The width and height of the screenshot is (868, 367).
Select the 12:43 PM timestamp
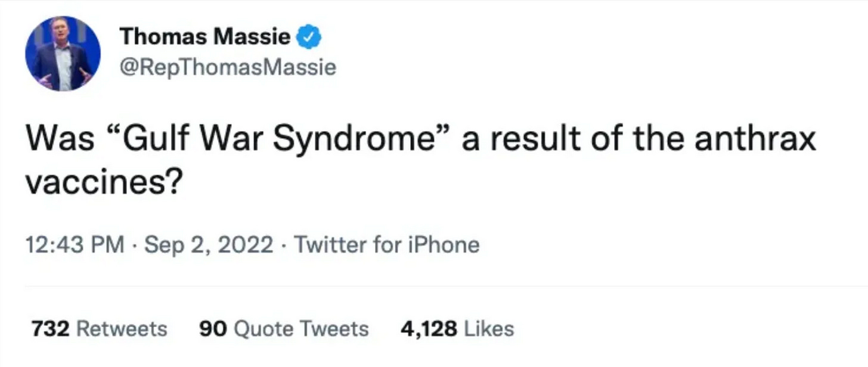[75, 245]
